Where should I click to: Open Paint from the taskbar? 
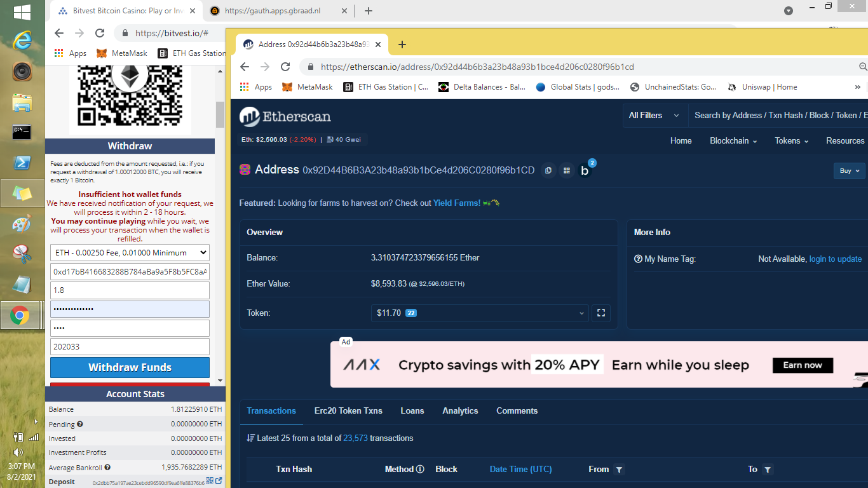point(22,224)
